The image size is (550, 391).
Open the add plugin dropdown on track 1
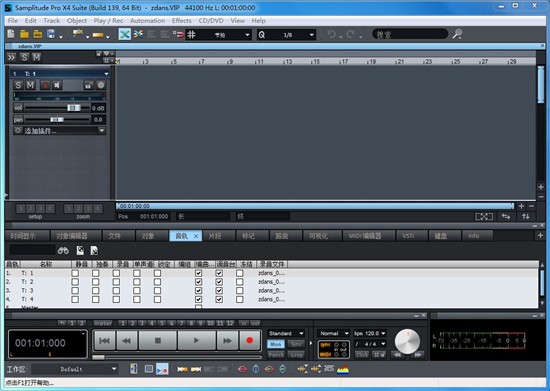coord(102,130)
